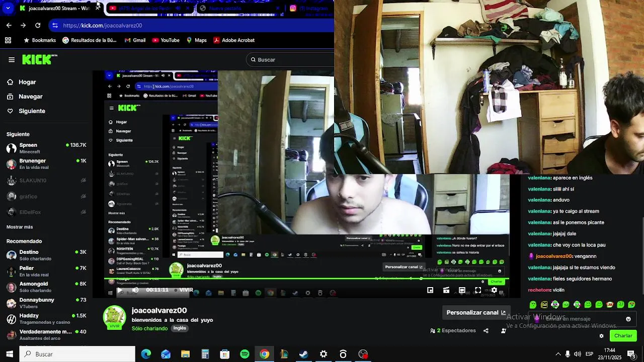Click browser back arrow
The image size is (644, 362).
9,25
